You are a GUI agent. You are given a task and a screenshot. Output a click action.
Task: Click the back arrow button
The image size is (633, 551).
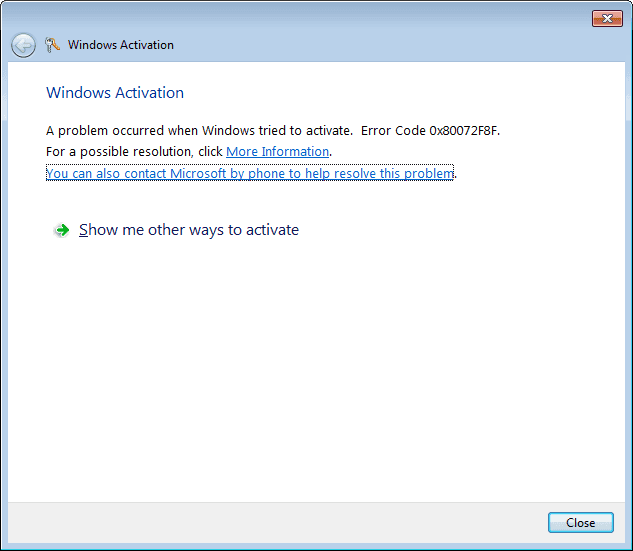(23, 45)
